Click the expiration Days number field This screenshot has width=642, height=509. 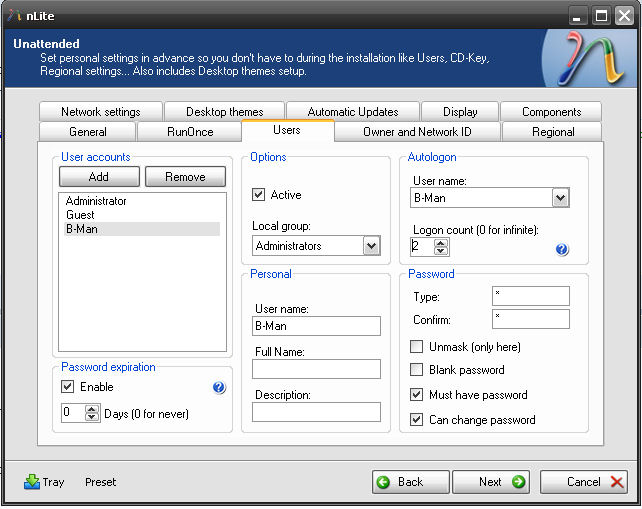(74, 413)
